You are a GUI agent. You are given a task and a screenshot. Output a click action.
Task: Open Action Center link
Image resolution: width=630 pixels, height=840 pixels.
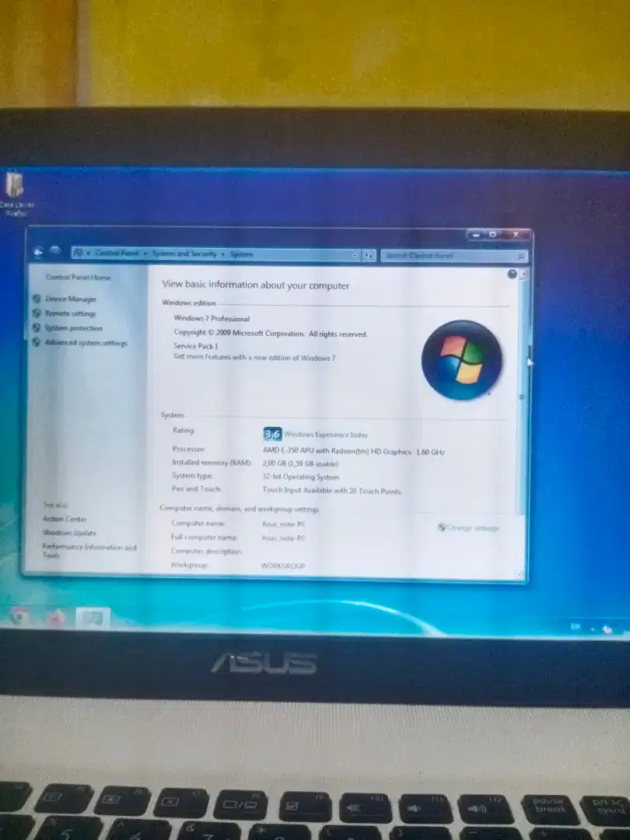click(65, 519)
